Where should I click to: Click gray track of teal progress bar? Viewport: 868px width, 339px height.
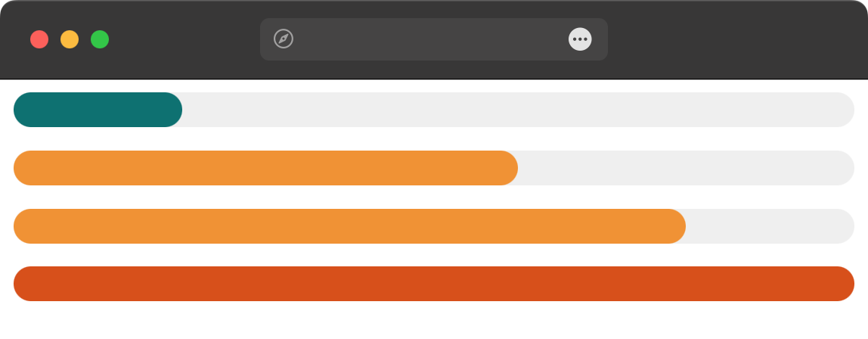(x=519, y=110)
